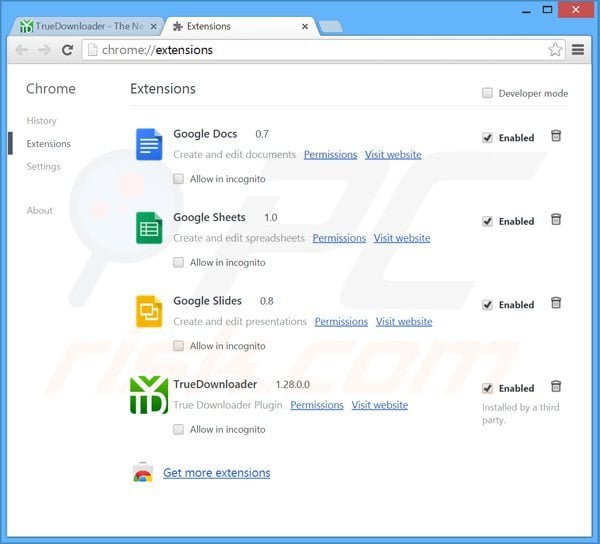
Task: Click the Google Docs version 0.7 text
Action: 262,134
